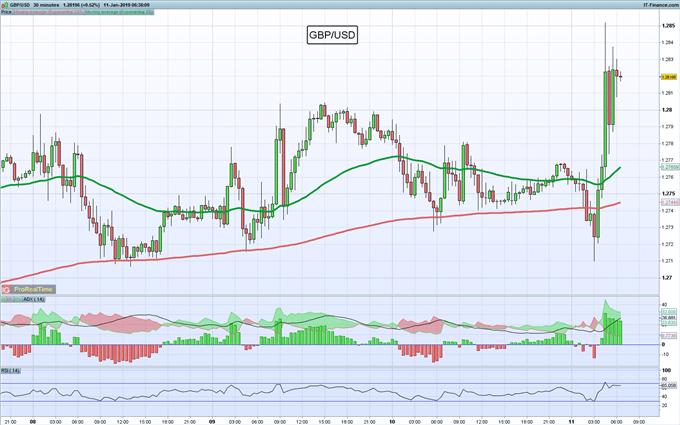Click the RSI (14) indicator label
Screen dimensions: 680x425
point(10,370)
